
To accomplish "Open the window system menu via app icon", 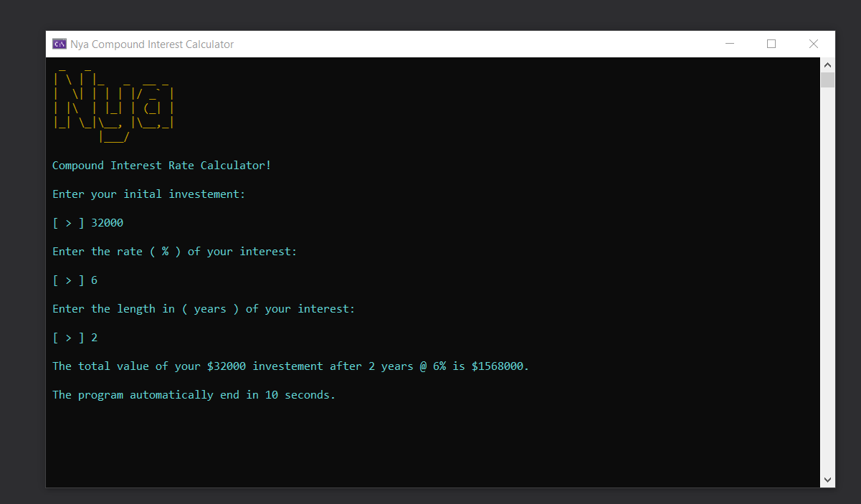I will click(x=59, y=44).
